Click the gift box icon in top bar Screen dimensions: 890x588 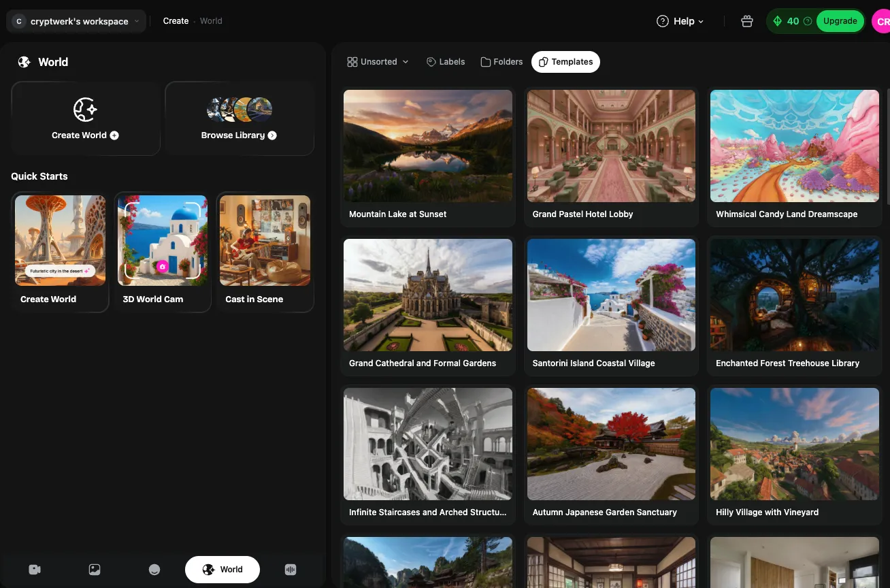(747, 21)
